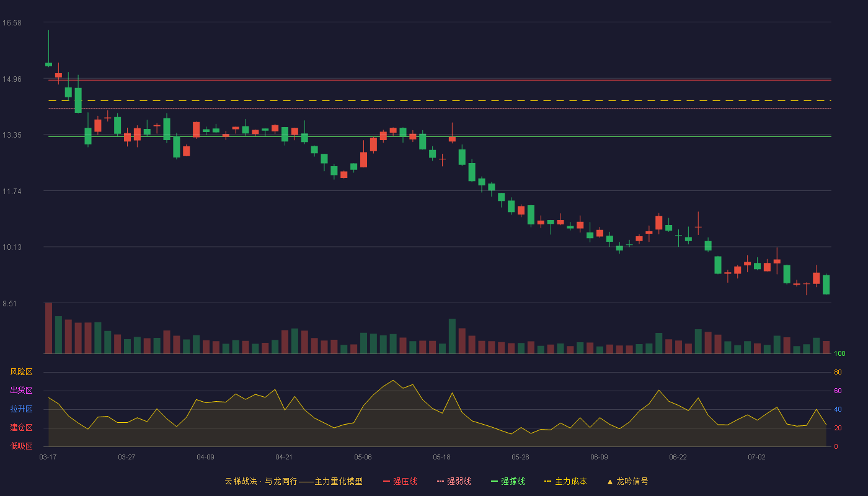
Task: Select the 05-06 date label
Action: click(363, 457)
